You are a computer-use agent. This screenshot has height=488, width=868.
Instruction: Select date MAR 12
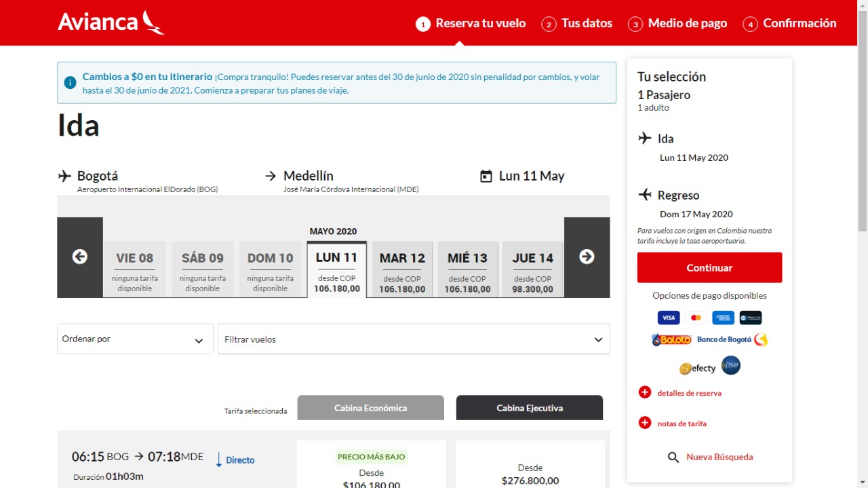coord(402,269)
